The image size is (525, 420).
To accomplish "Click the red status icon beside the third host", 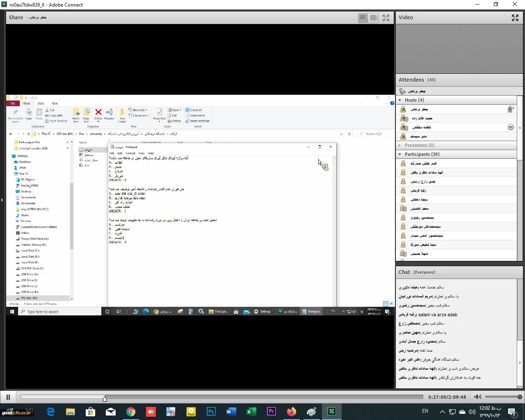I will pyautogui.click(x=511, y=127).
